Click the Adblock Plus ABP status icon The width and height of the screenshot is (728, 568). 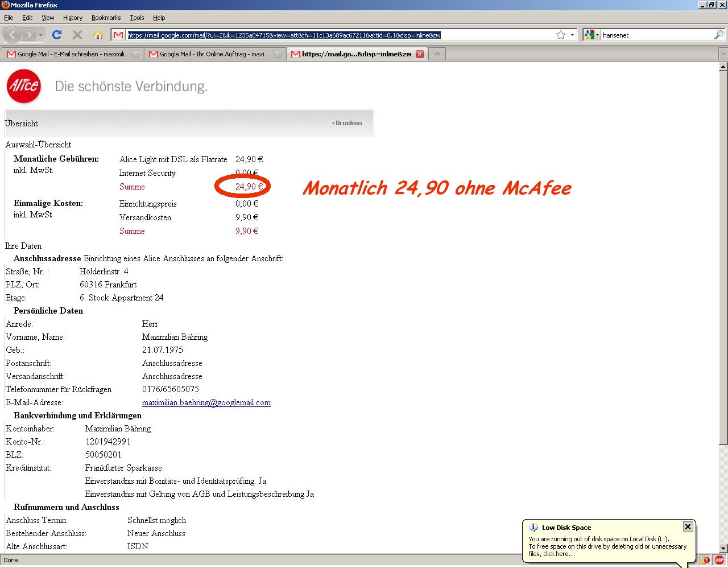click(719, 560)
